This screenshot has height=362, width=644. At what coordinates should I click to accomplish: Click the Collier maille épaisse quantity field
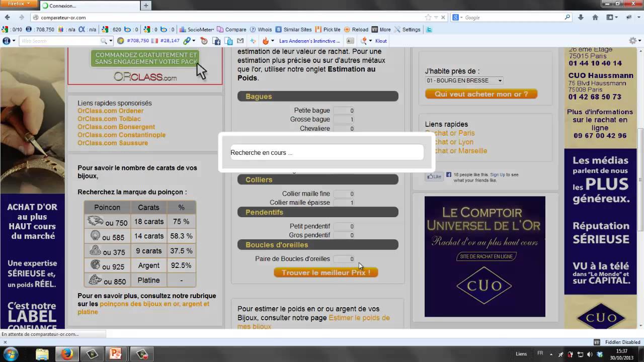coord(344,203)
